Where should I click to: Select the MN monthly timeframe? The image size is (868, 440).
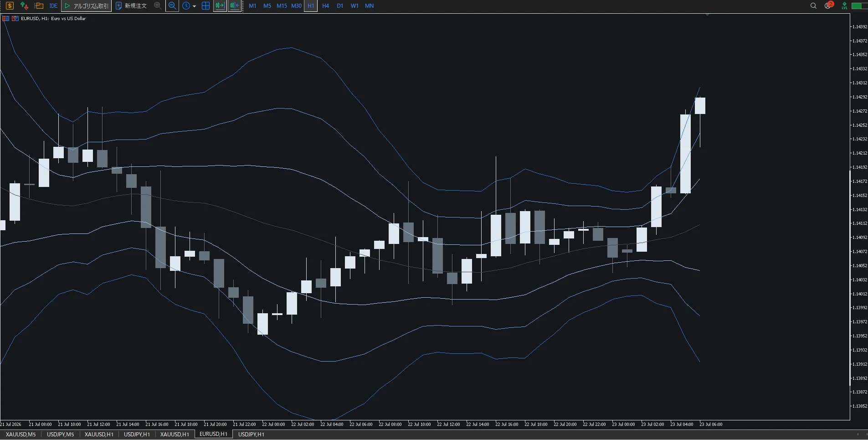(x=370, y=6)
